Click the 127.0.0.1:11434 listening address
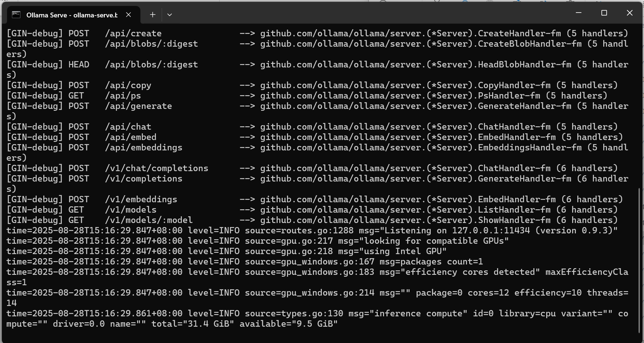This screenshot has height=343, width=644. (491, 231)
